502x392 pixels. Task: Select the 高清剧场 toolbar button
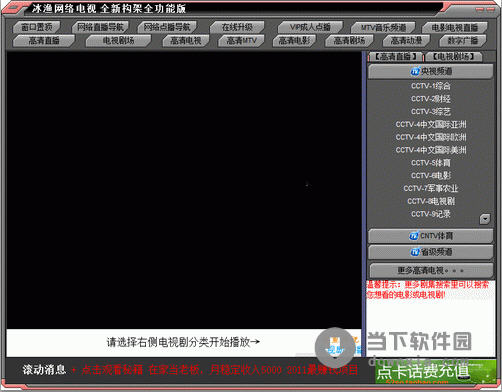(x=349, y=41)
